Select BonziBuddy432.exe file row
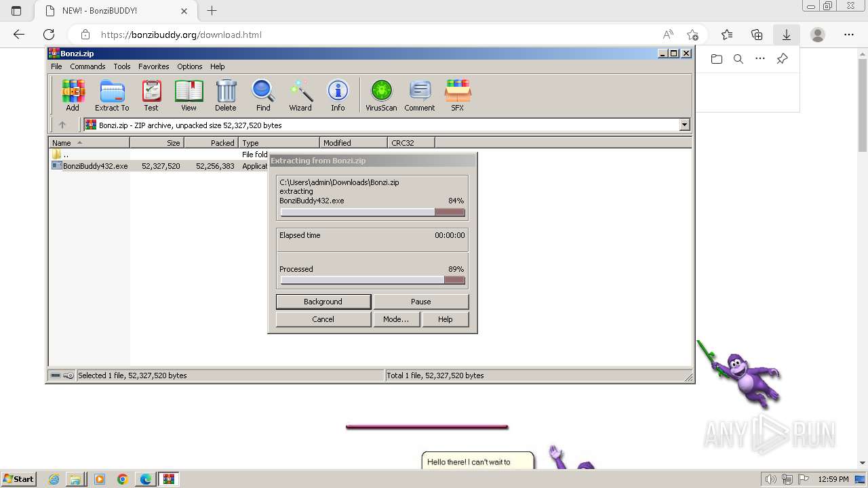Viewport: 868px width, 488px height. (x=159, y=166)
